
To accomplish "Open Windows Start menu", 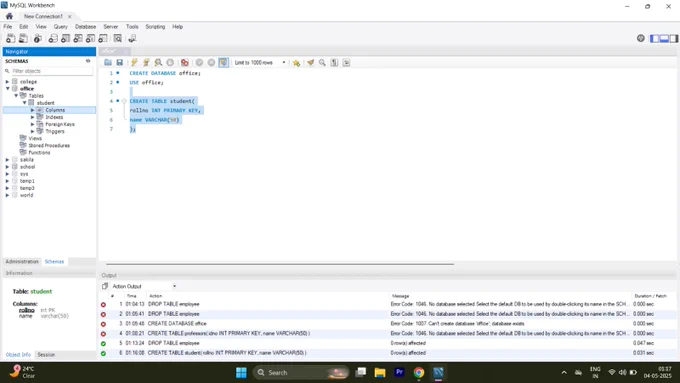I will 241,372.
